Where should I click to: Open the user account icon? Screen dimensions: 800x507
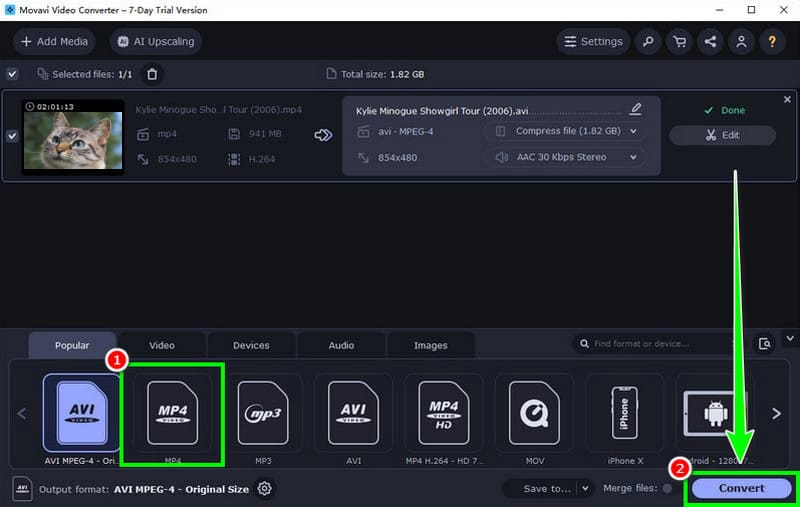click(741, 41)
